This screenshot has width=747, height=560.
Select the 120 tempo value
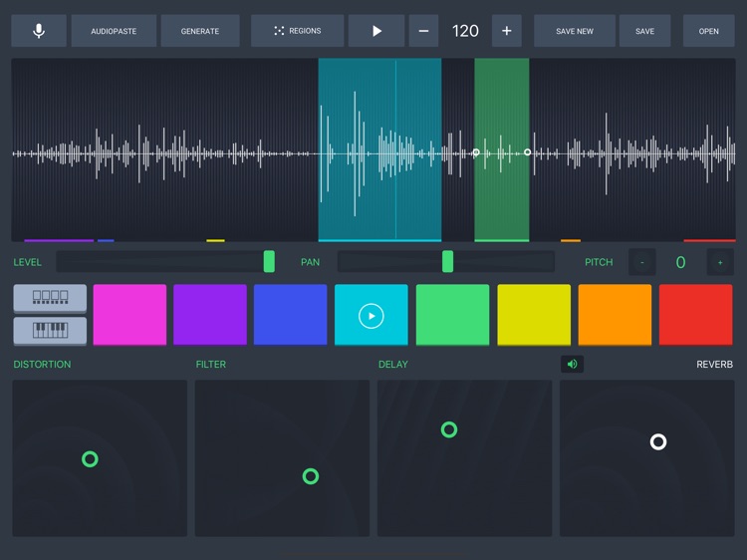[x=465, y=31]
